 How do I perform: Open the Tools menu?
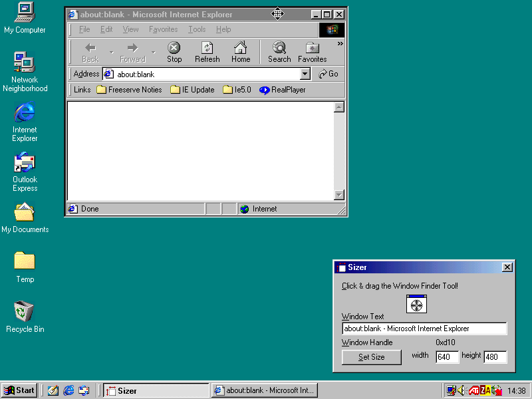click(197, 29)
